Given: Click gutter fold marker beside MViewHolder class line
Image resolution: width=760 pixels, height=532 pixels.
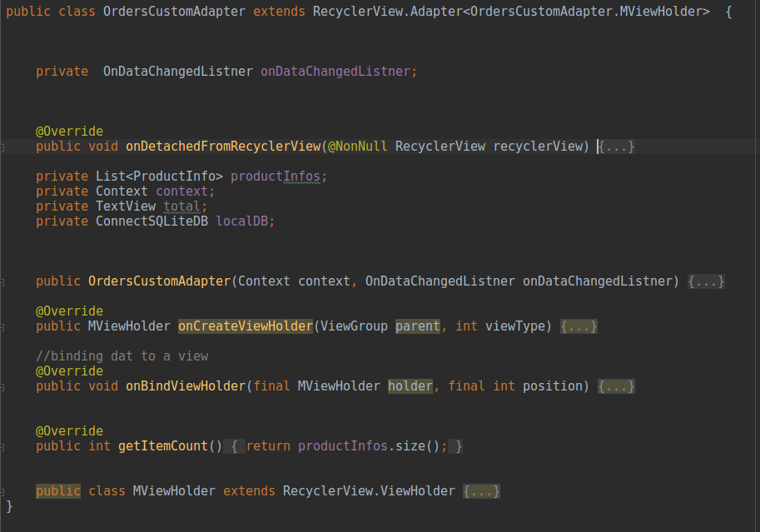Looking at the screenshot, I should pyautogui.click(x=2, y=492).
